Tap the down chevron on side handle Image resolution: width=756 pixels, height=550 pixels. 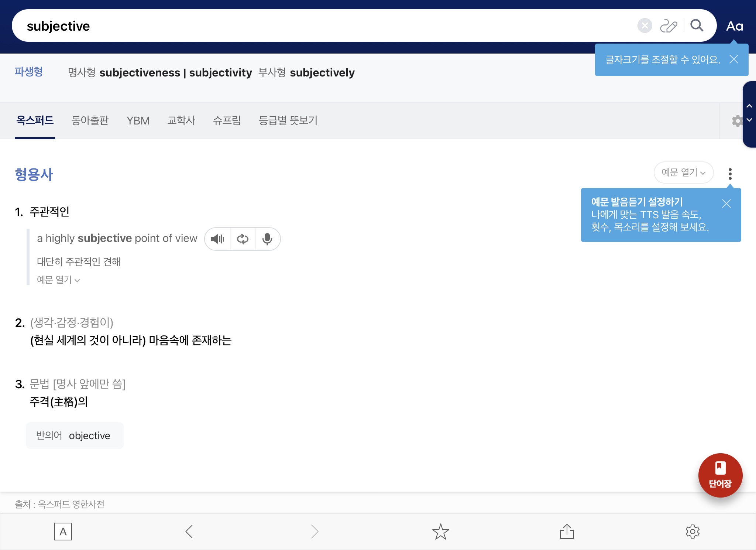749,120
